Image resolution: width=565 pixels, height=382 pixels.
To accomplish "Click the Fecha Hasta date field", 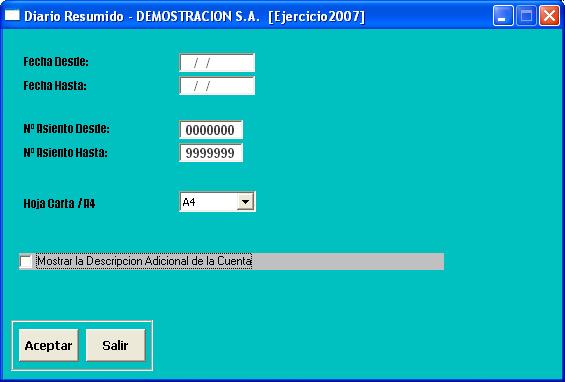I will (x=217, y=85).
